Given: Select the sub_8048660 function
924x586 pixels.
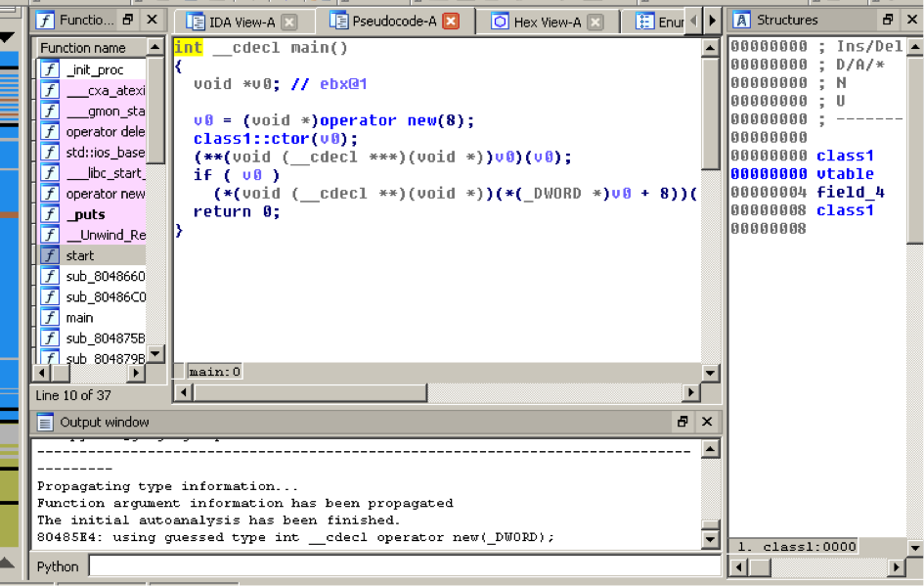Looking at the screenshot, I should [x=91, y=276].
